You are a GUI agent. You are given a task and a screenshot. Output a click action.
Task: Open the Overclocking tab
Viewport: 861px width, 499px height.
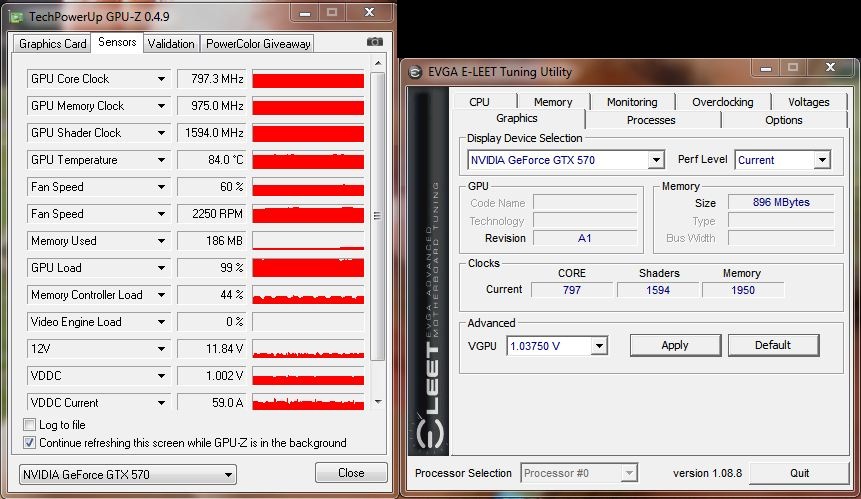723,102
